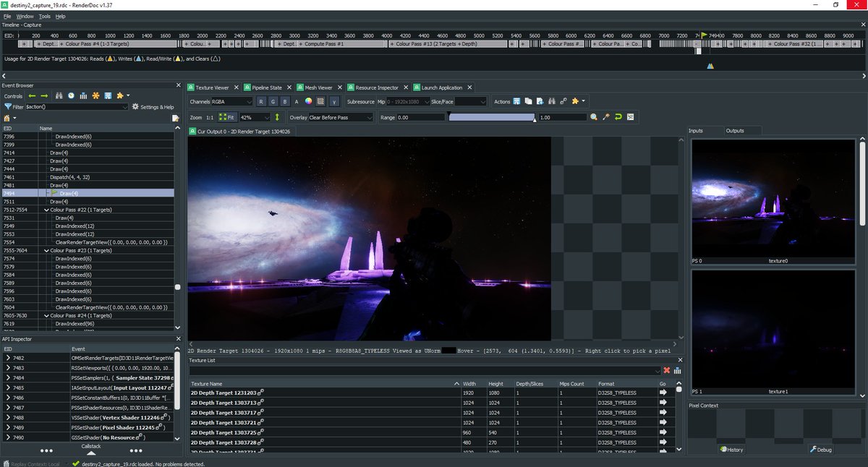Click the texture list red X clear icon
The height and width of the screenshot is (467, 868).
667,370
